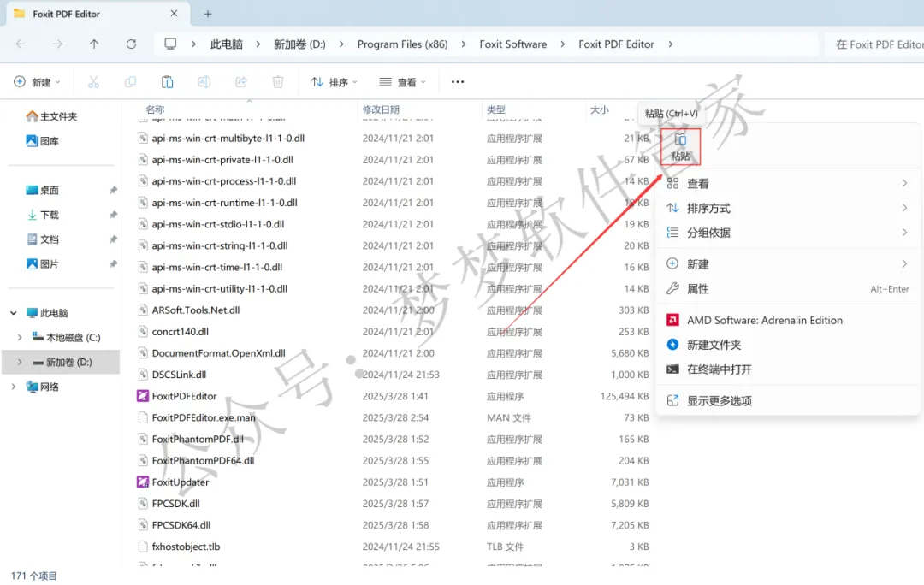Click the FoxitPDFEditor application icon
Screen dimensions: 924x585
coord(143,396)
